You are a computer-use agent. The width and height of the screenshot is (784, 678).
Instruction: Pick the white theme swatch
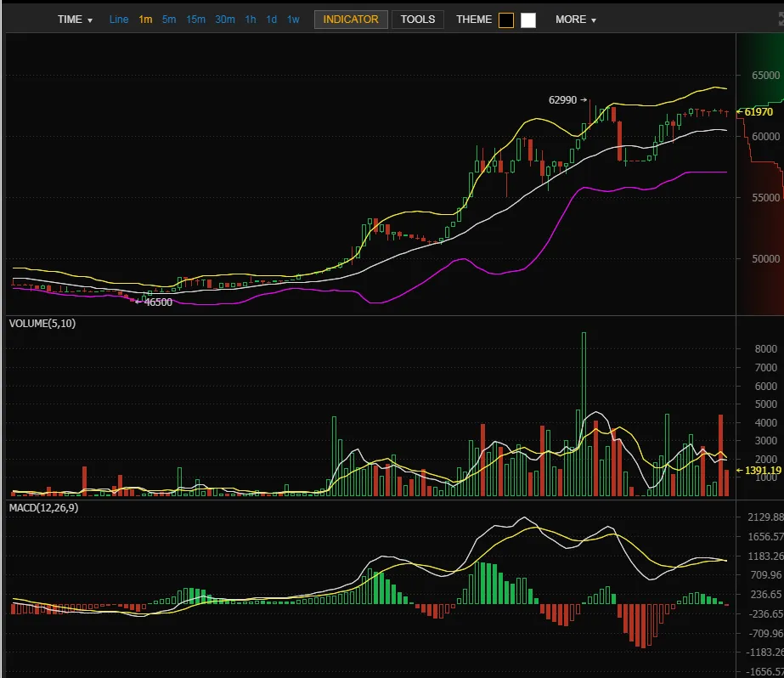point(528,20)
